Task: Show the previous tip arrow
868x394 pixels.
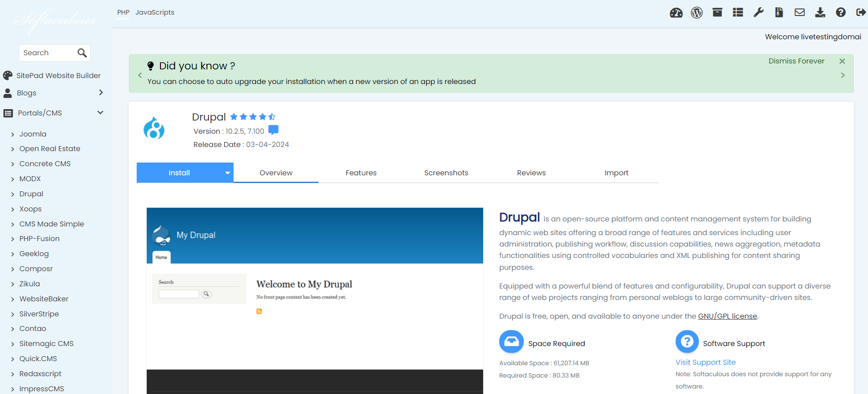Action: (140, 75)
